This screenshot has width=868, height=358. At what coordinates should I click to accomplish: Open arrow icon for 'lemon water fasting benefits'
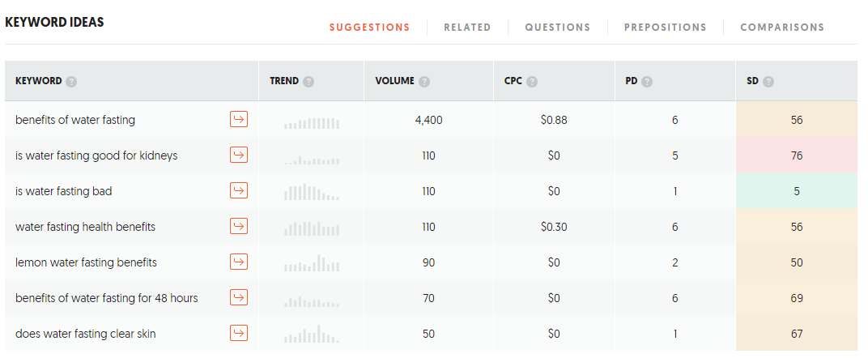point(239,262)
